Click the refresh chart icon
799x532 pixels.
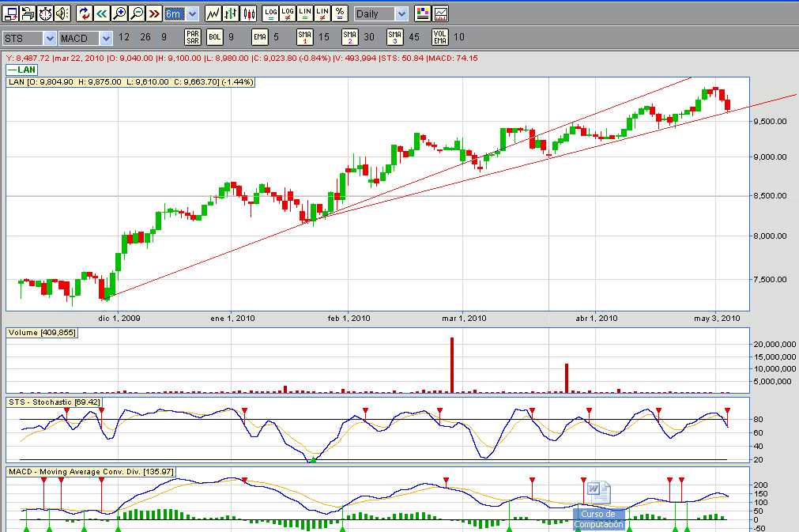(x=85, y=13)
